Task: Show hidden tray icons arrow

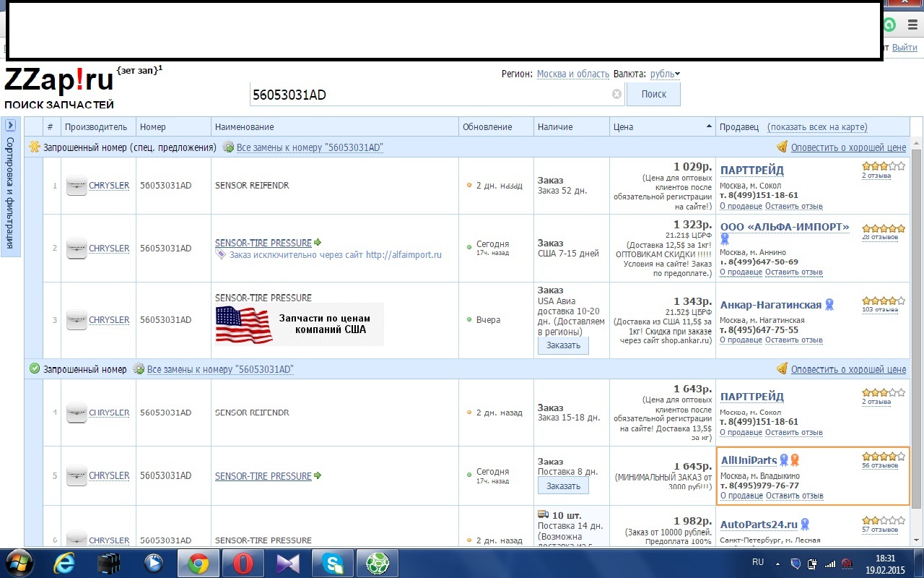Action: coord(777,563)
